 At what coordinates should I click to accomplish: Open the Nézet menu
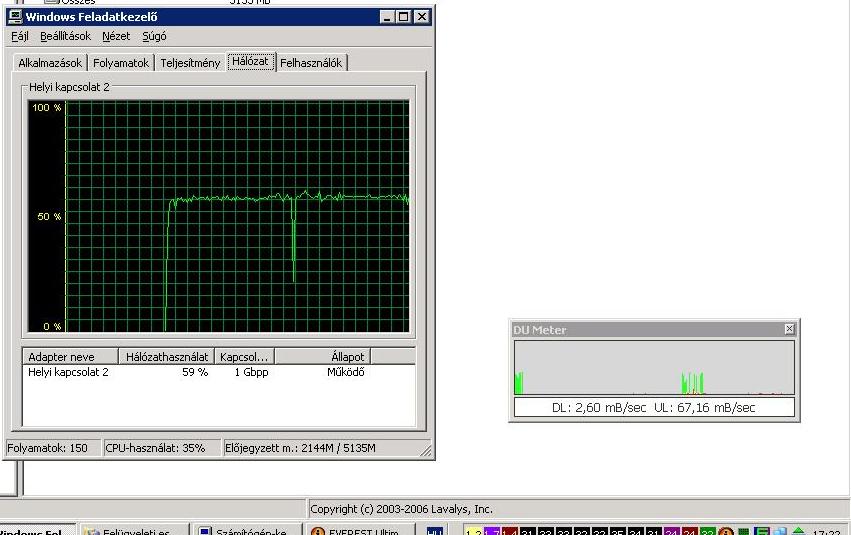point(116,36)
